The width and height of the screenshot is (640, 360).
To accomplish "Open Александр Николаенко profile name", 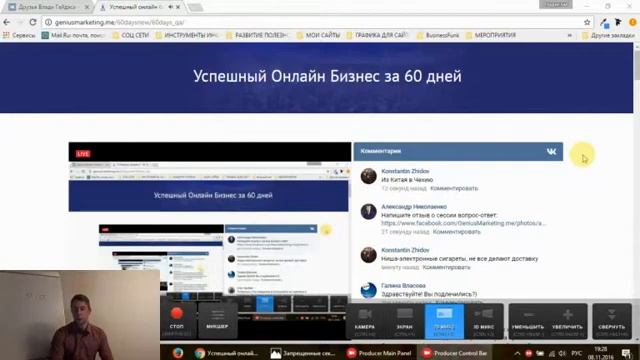I will (414, 207).
